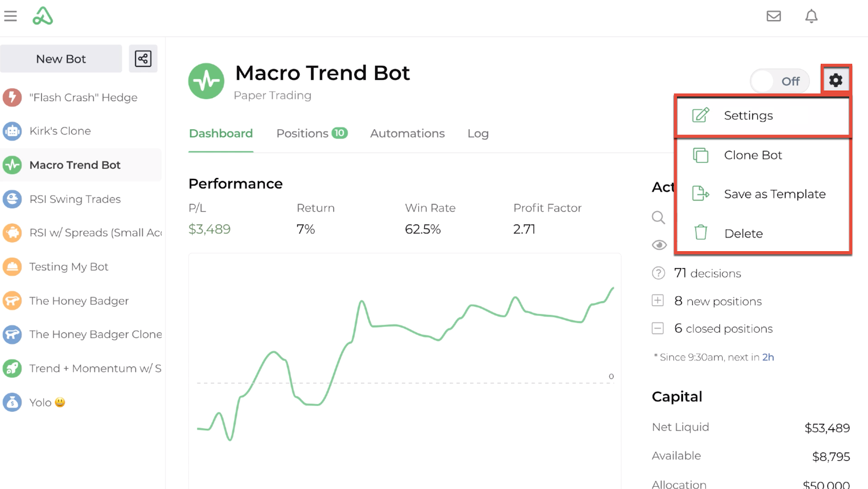Click the Macro Trend Bot pulse avatar

[x=206, y=81]
